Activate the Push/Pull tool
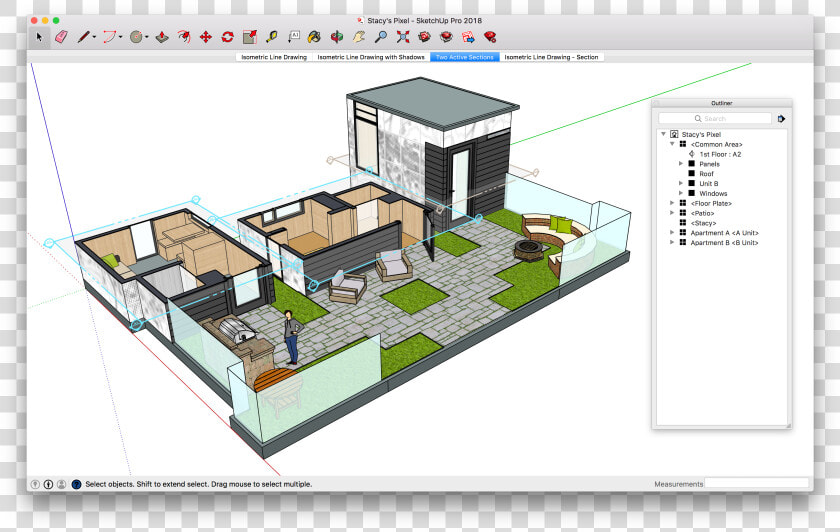Screen dimensions: 840x532 [162, 37]
